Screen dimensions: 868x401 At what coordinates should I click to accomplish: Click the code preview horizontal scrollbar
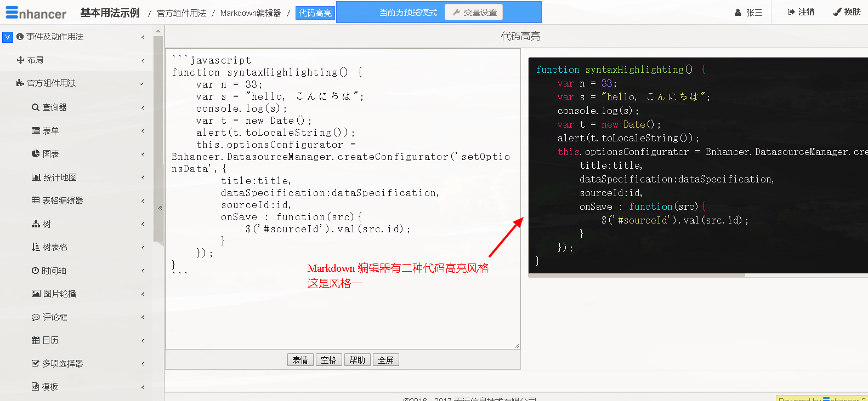[636, 276]
